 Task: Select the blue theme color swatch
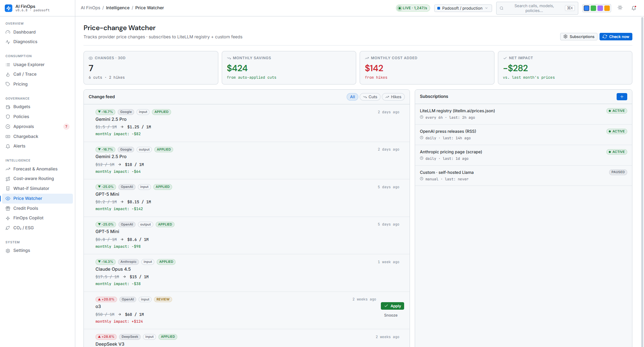(587, 8)
